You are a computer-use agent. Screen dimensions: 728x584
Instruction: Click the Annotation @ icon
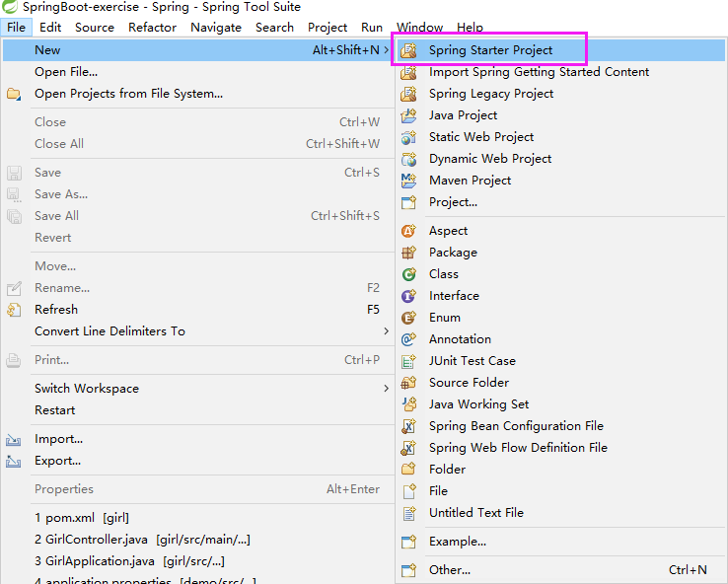pos(408,339)
